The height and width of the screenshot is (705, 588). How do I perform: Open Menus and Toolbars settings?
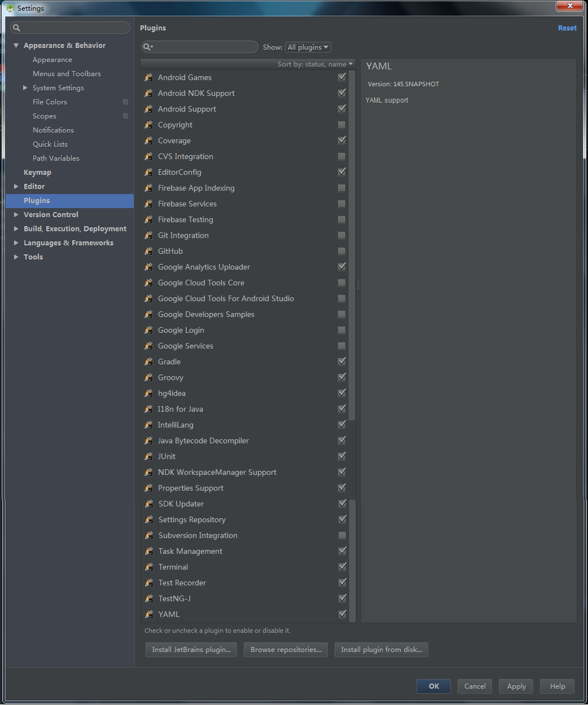click(67, 74)
